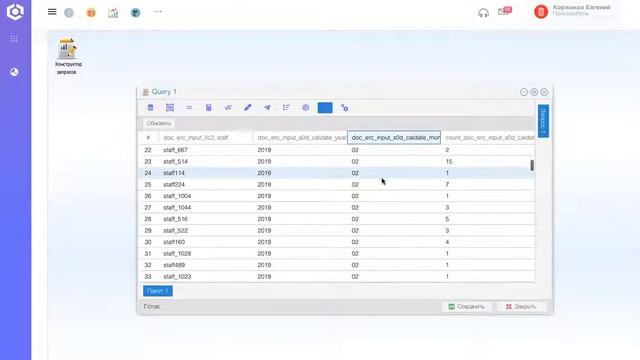Open the pie chart icon in the sidebar
Screen dimensions: 640x360
[14, 72]
